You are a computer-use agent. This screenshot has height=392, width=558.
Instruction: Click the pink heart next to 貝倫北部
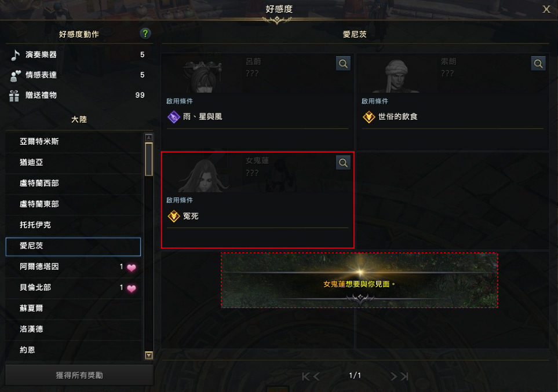(132, 288)
